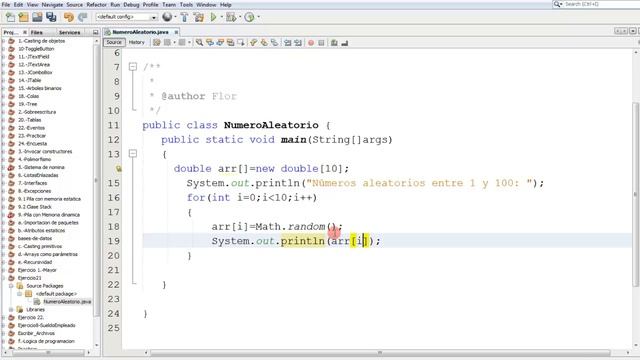Toggle Highlight Search icon in editor toolbar

click(x=231, y=42)
